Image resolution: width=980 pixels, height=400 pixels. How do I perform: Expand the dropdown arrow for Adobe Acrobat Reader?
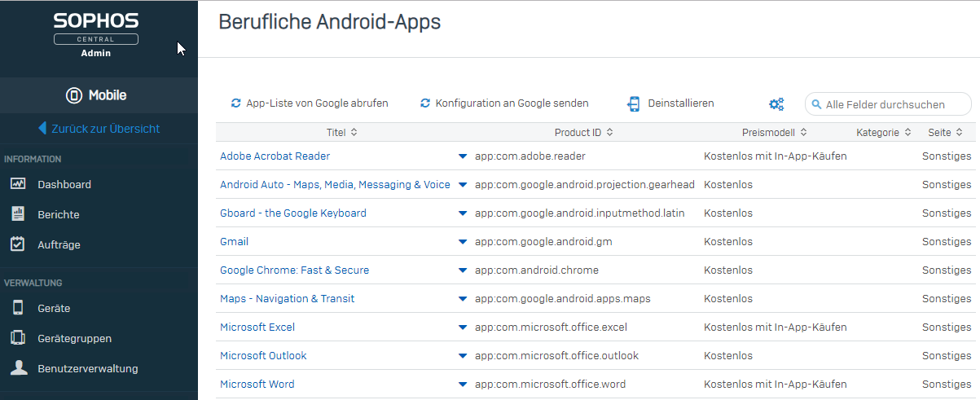click(x=463, y=156)
